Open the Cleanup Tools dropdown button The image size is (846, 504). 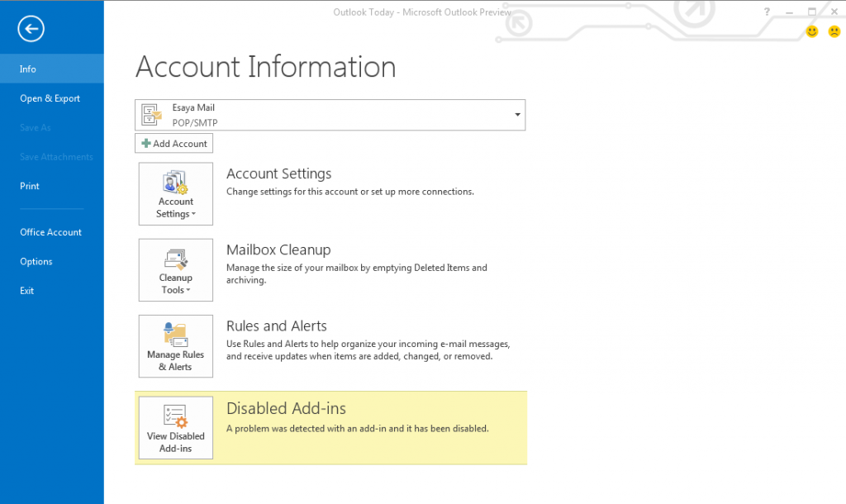[x=176, y=270]
